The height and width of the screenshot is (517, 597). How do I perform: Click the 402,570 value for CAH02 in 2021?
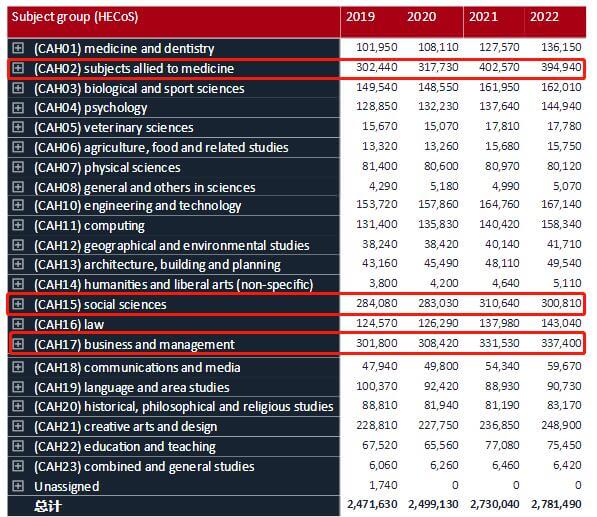coord(499,67)
